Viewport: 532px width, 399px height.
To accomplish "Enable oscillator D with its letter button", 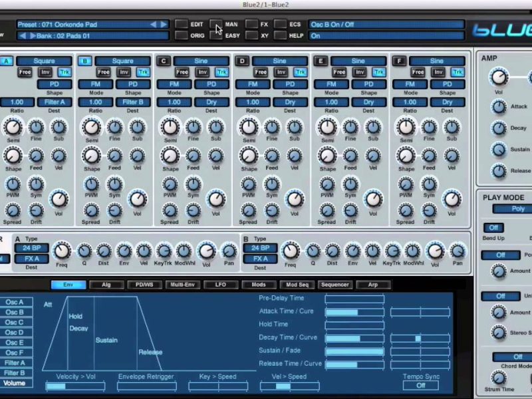I will [242, 61].
